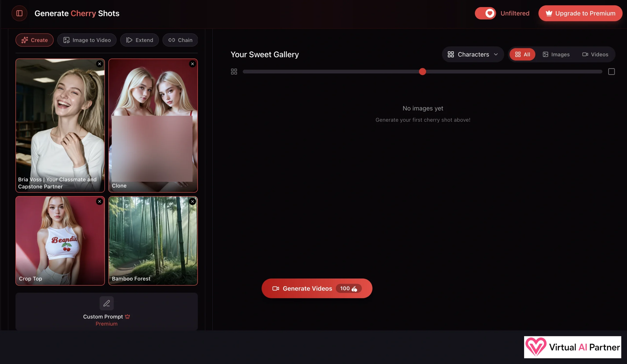Filter gallery to Videos

tap(595, 54)
